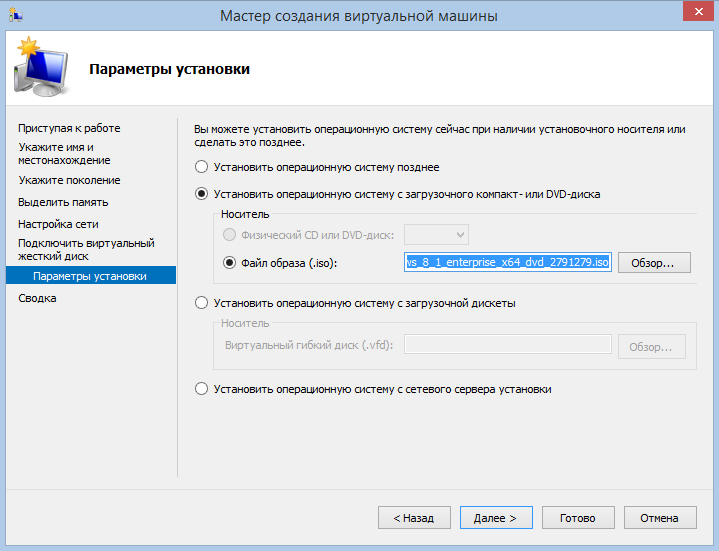Screen dimensions: 719x551
Task: Choose the 'Файл образа (.iso)' radio button
Action: coord(230,263)
